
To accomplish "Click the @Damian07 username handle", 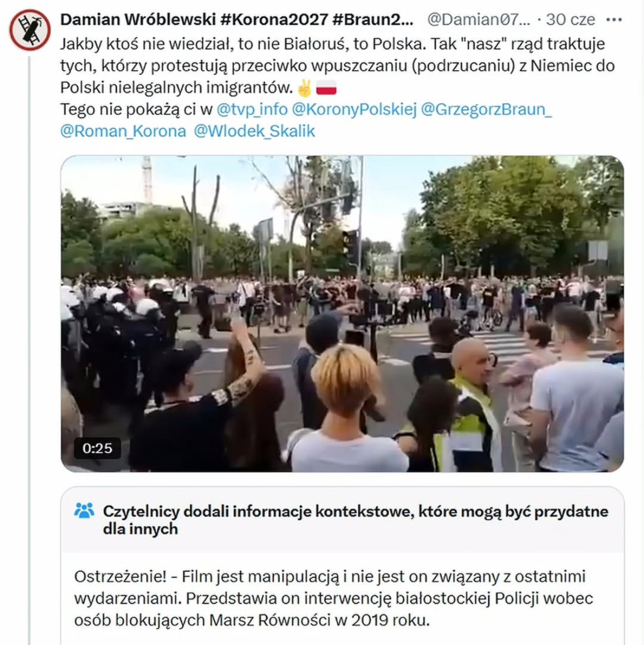I will click(479, 19).
